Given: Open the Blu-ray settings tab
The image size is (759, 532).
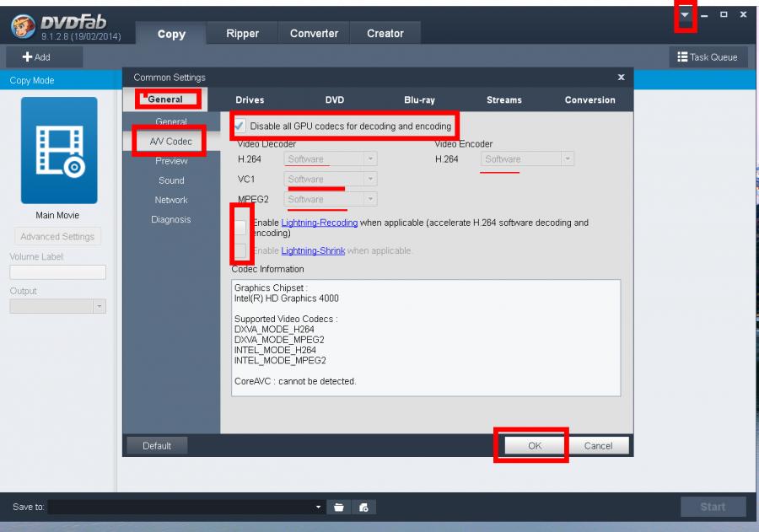Looking at the screenshot, I should 420,99.
